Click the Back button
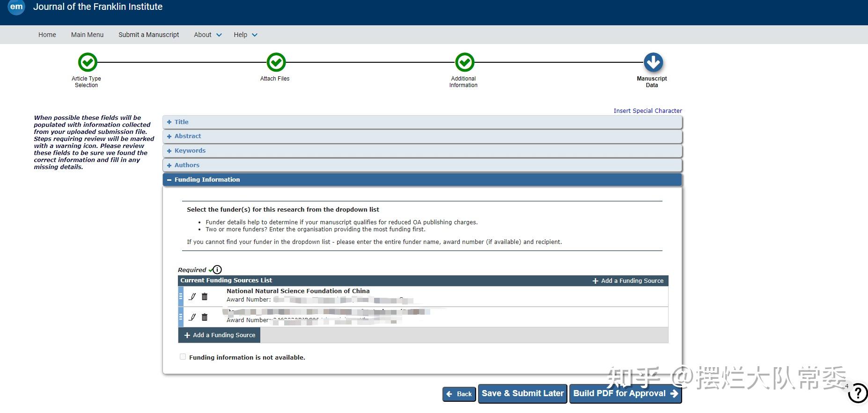Screen dimensions: 868x413 (x=459, y=394)
